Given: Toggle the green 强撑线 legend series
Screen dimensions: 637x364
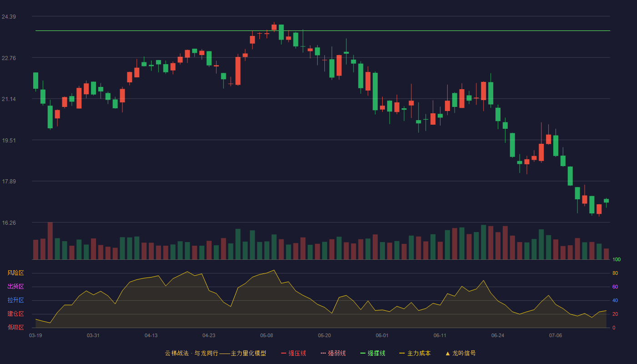Looking at the screenshot, I should point(373,353).
